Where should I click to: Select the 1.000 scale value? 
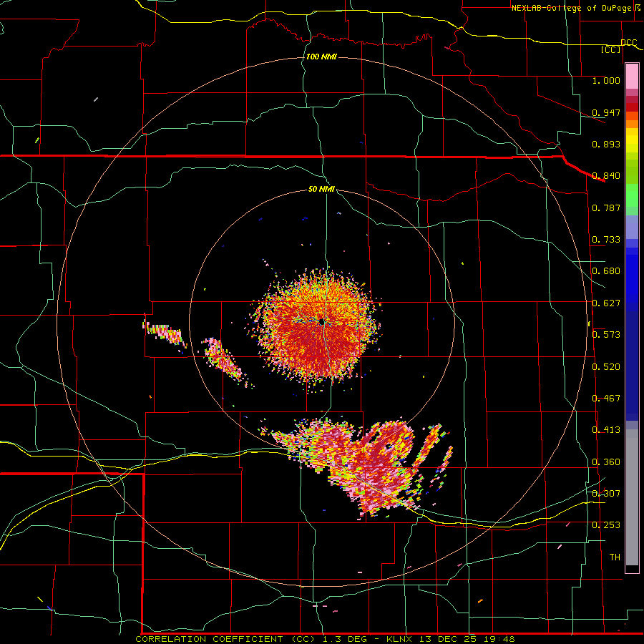[x=606, y=80]
